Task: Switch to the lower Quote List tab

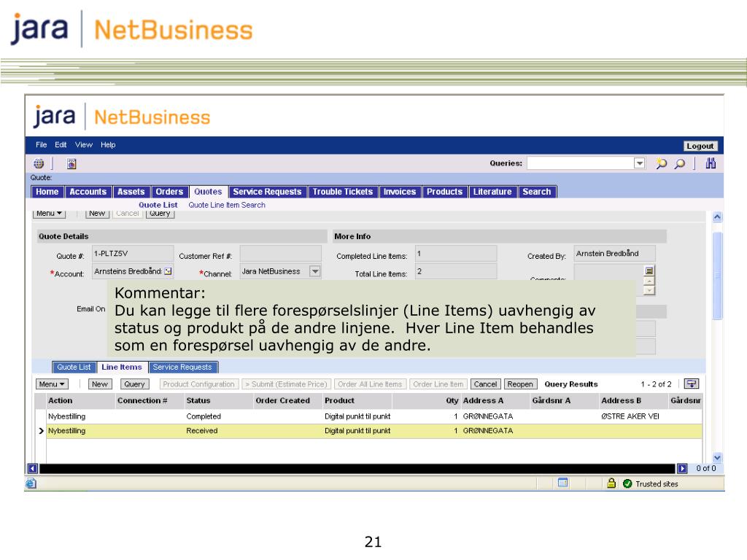Action: click(x=74, y=367)
